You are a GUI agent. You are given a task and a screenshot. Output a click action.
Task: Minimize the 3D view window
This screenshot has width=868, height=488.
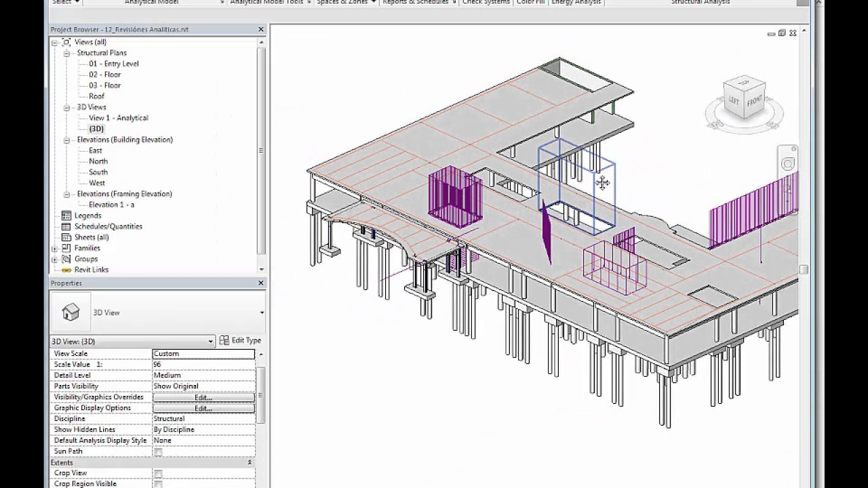(x=772, y=33)
